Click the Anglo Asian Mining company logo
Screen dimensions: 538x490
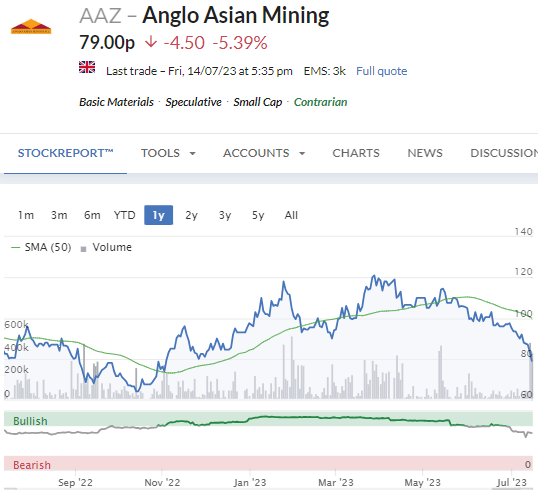(x=31, y=26)
